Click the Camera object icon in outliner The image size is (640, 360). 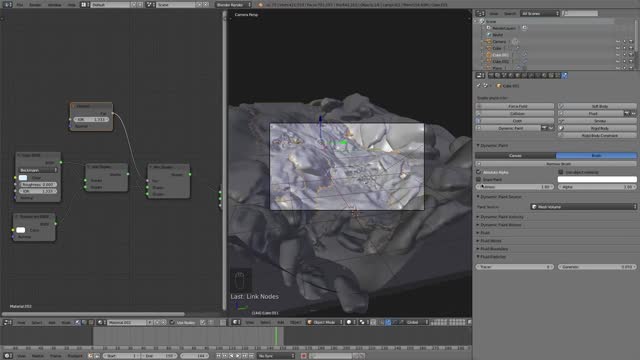pyautogui.click(x=489, y=42)
